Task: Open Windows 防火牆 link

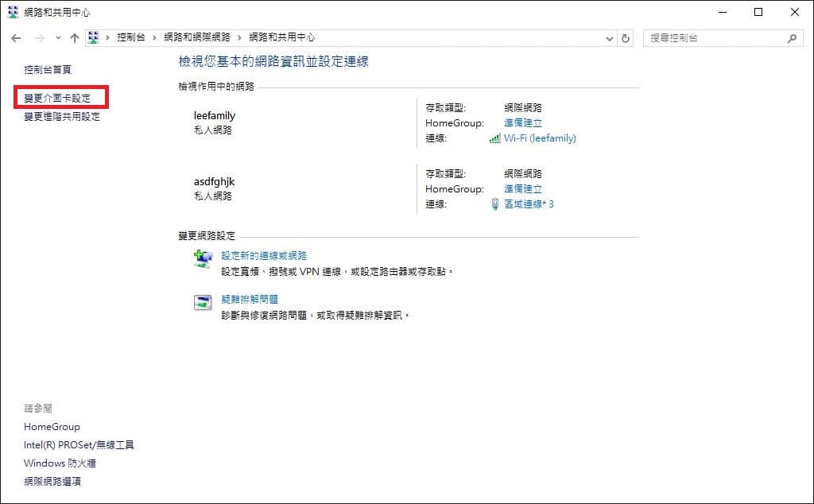Action: pyautogui.click(x=60, y=463)
